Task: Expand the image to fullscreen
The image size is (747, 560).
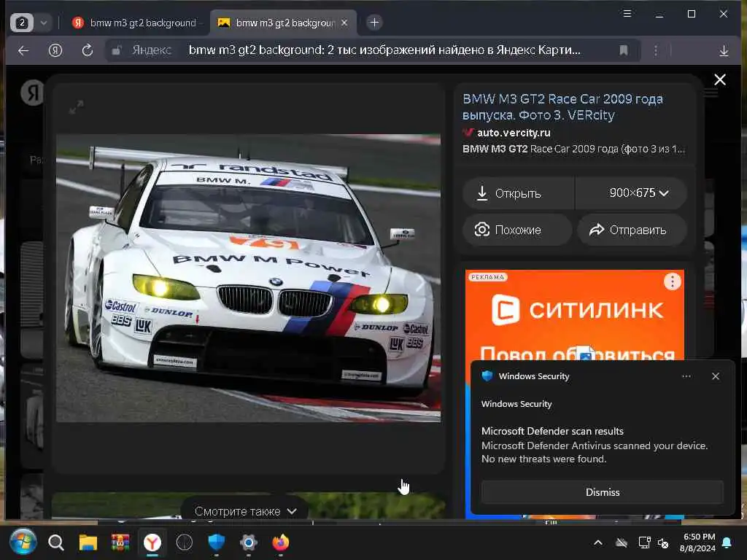Action: [76, 107]
